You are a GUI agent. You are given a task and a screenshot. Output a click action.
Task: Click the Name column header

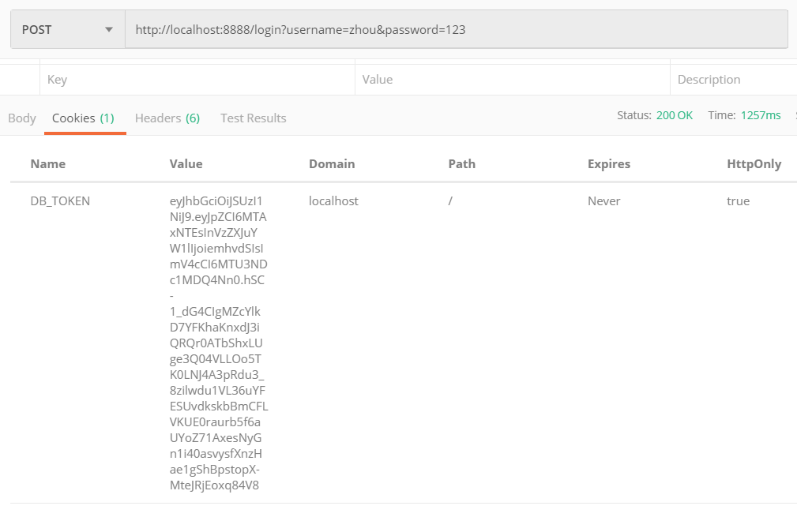click(x=48, y=163)
